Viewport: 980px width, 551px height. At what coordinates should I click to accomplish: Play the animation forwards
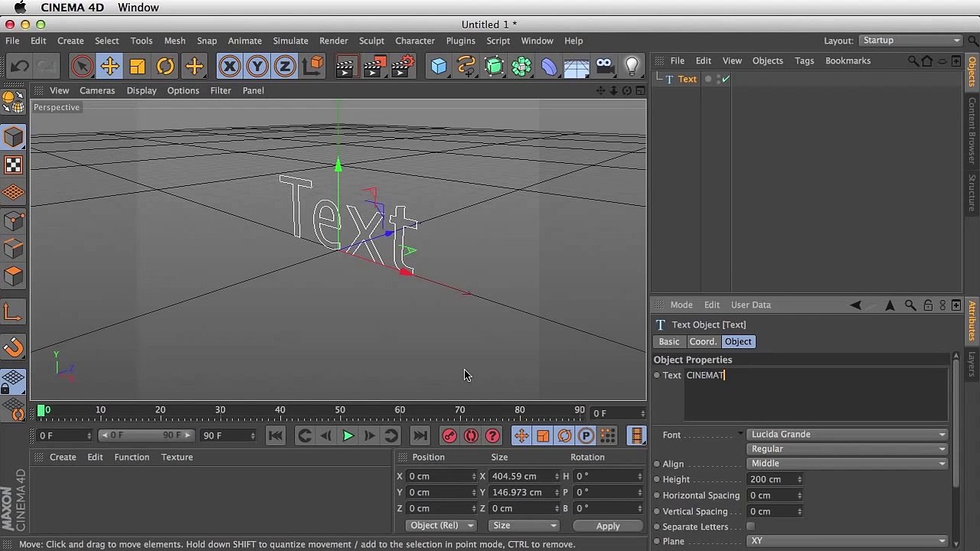pos(348,435)
